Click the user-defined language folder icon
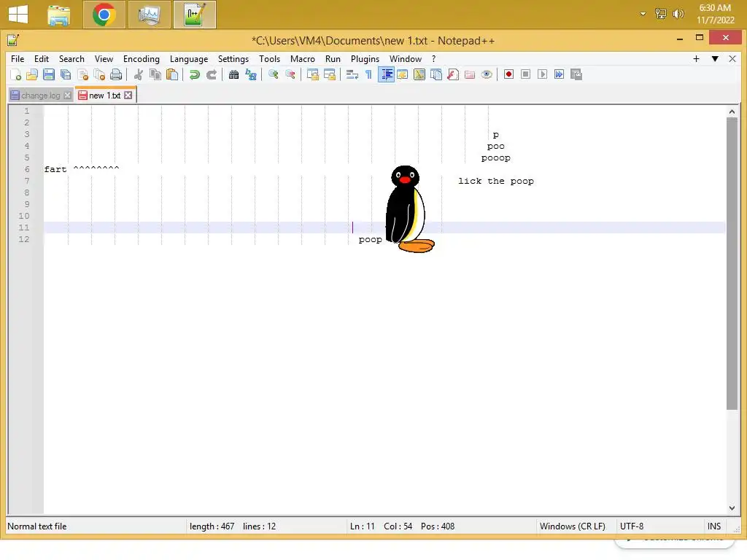 [x=403, y=75]
